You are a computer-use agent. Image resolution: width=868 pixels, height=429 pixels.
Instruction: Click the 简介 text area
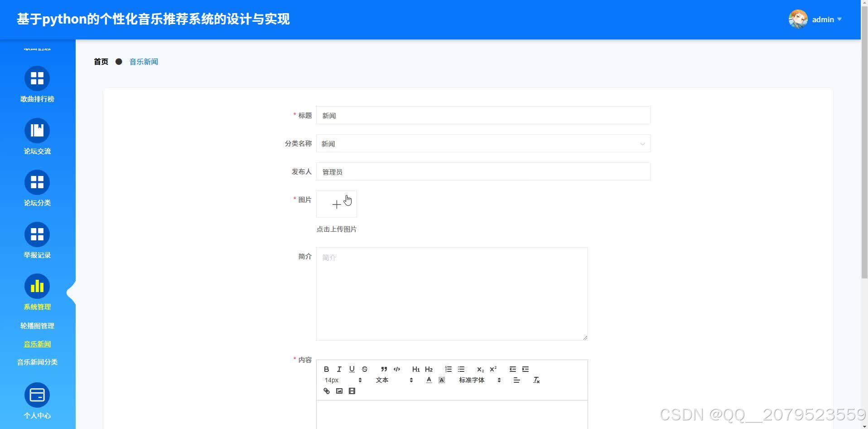click(x=452, y=293)
